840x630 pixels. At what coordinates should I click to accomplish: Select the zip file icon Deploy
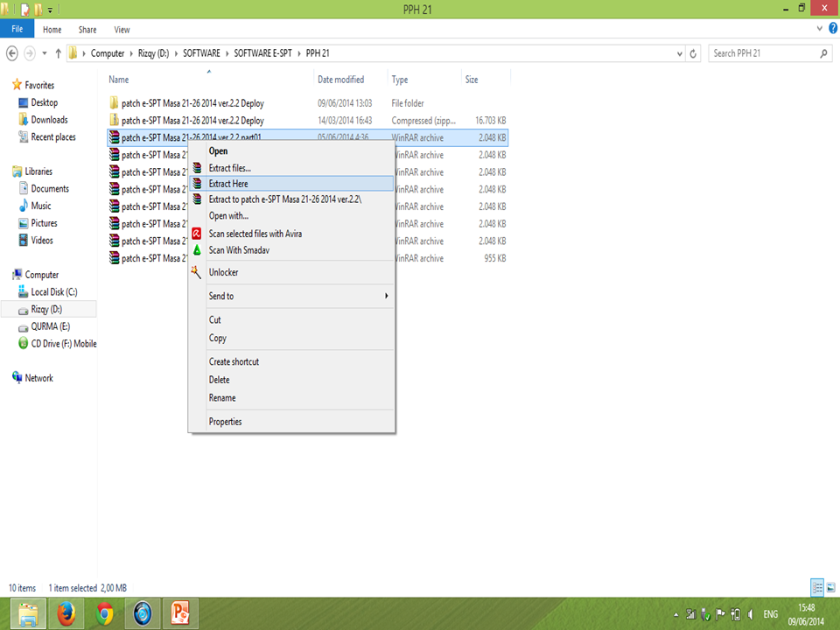click(x=114, y=120)
